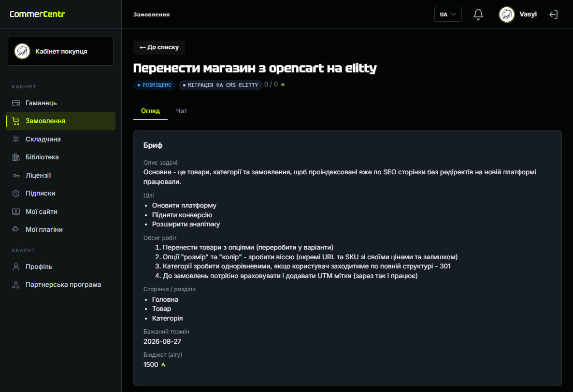Screen dimensions: 573x392
Task: Open Мої плагіни
Action: 61,230
